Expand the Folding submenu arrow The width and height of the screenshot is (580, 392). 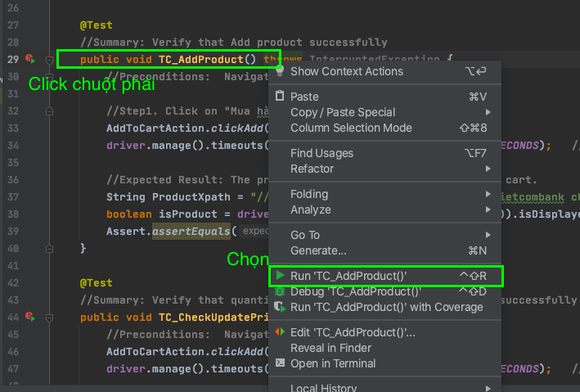click(x=488, y=194)
